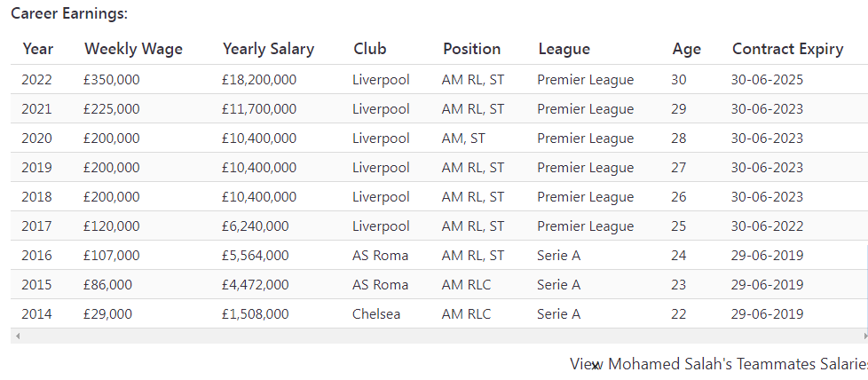Screen dimensions: 868x380
Task: Click the Year column header
Action: 38,49
